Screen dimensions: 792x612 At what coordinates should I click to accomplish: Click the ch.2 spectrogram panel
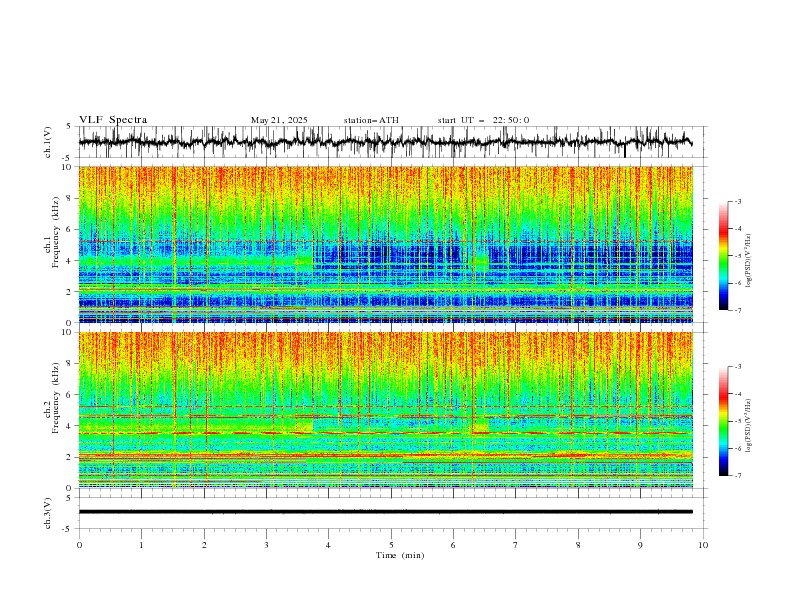pyautogui.click(x=385, y=410)
